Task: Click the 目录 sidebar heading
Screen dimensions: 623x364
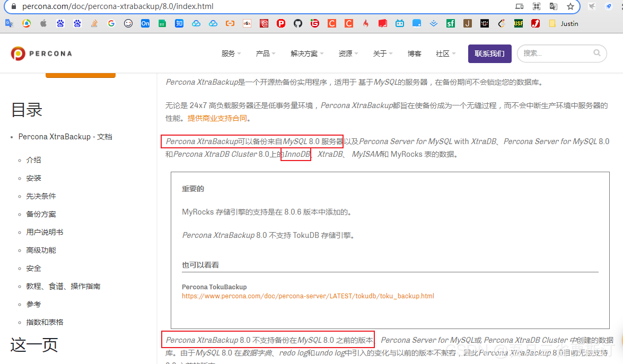Action: [27, 110]
